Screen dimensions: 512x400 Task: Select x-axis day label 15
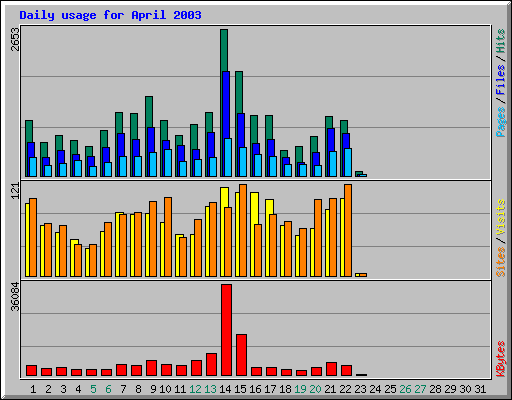coord(240,389)
